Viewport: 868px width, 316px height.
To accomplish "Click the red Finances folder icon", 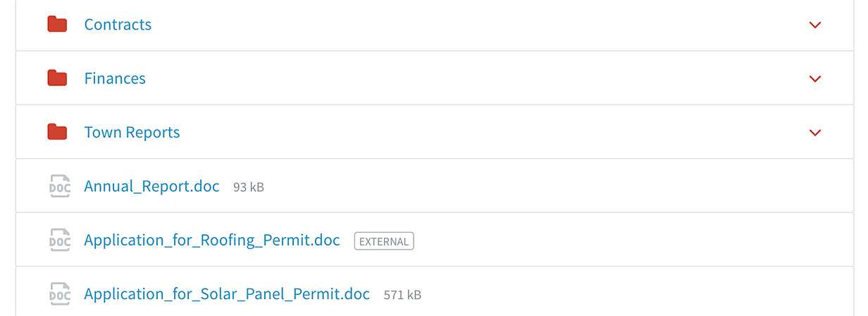I will click(x=57, y=78).
